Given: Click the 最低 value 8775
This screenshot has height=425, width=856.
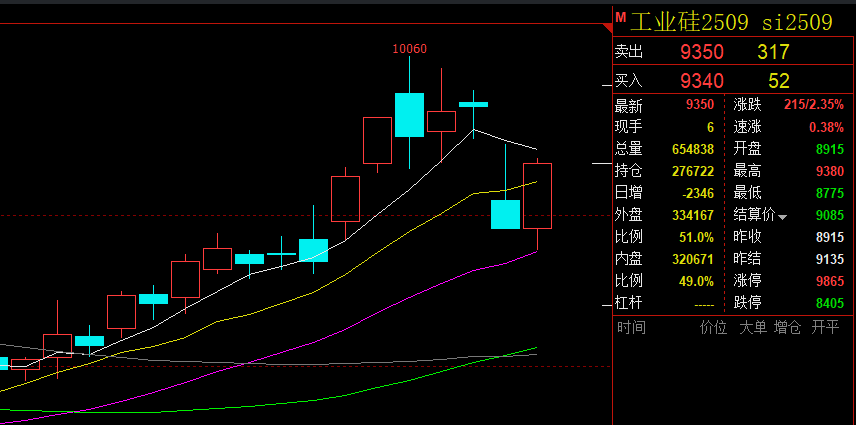Looking at the screenshot, I should click(x=830, y=193).
